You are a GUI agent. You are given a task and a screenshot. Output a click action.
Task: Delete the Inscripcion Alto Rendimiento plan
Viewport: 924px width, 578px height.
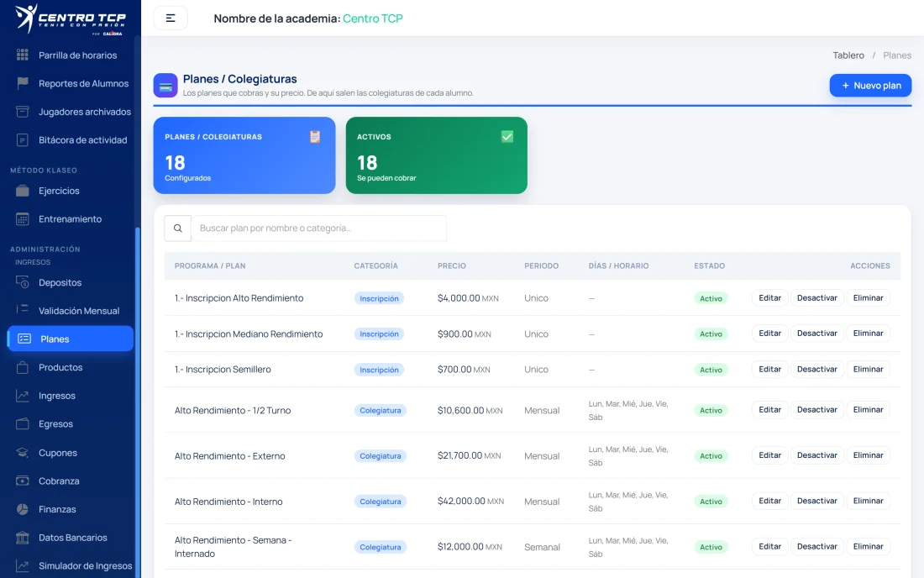(x=868, y=297)
